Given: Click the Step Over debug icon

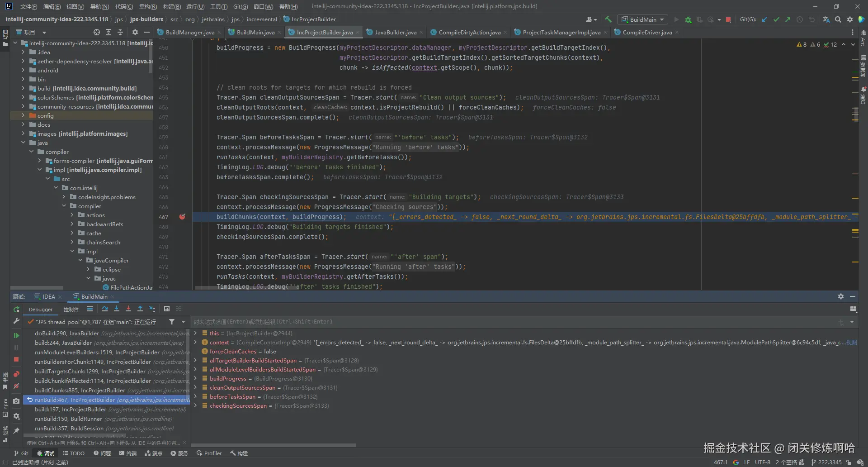Looking at the screenshot, I should 105,309.
